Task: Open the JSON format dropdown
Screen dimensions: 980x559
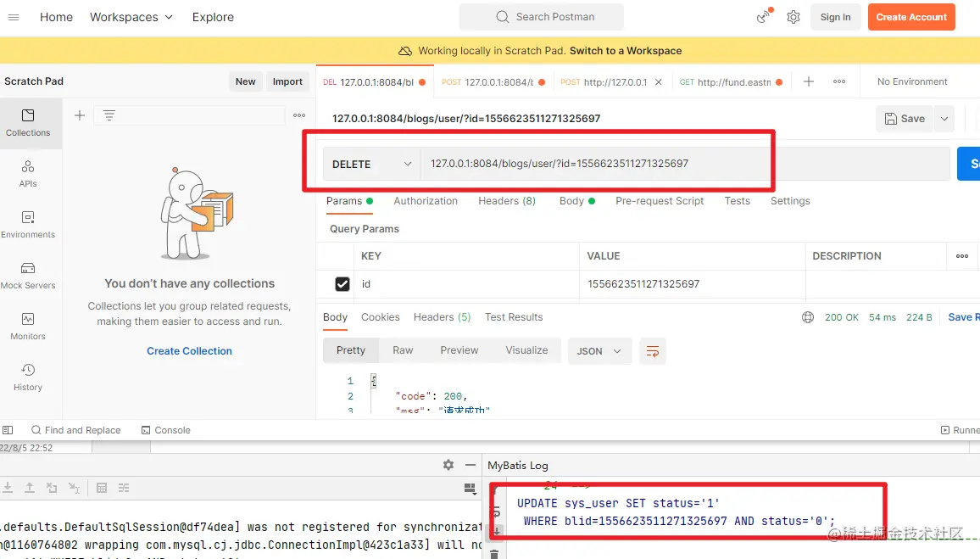Action: tap(599, 351)
